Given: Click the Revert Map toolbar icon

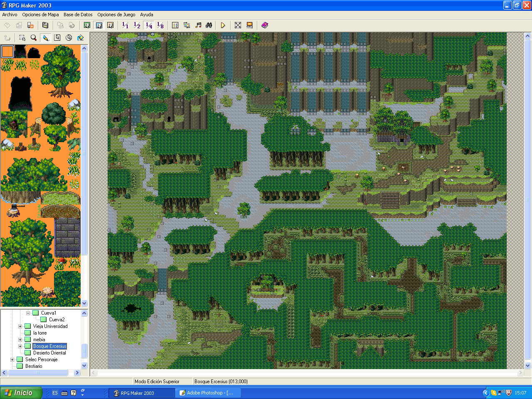Looking at the screenshot, I should pyautogui.click(x=71, y=25).
